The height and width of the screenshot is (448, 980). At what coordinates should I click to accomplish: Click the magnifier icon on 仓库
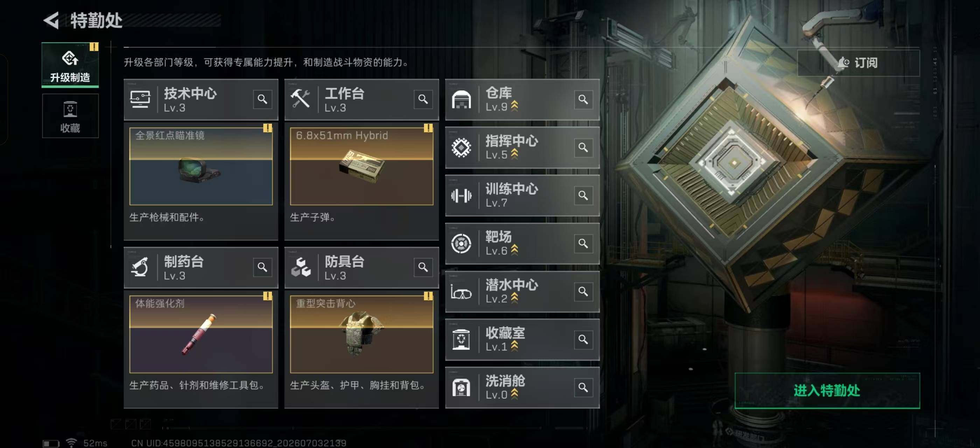pyautogui.click(x=583, y=100)
